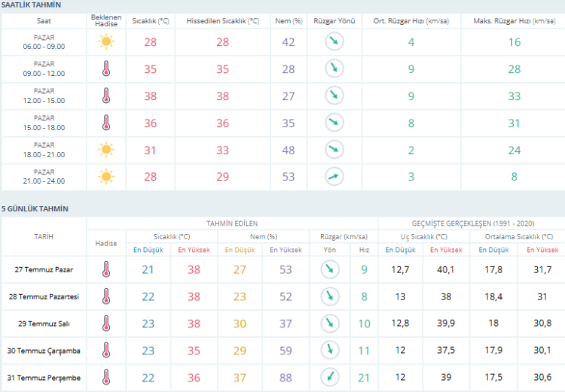Click thermometer icon for 27 Temmuz Pazar
Viewport: 565px width, 392px height.
106,269
